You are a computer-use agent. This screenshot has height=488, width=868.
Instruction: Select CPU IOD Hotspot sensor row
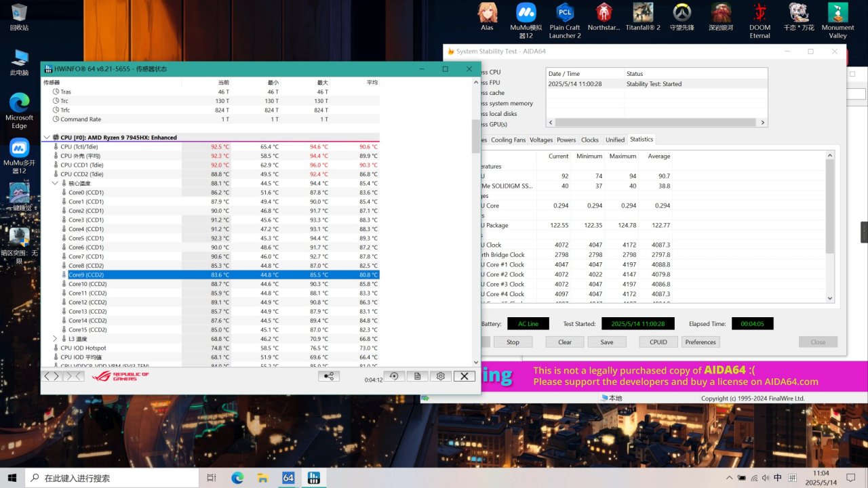210,348
